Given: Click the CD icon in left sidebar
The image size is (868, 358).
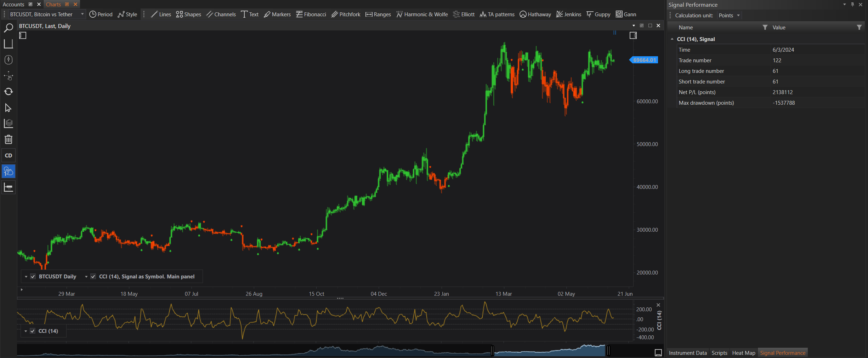Looking at the screenshot, I should pyautogui.click(x=8, y=155).
